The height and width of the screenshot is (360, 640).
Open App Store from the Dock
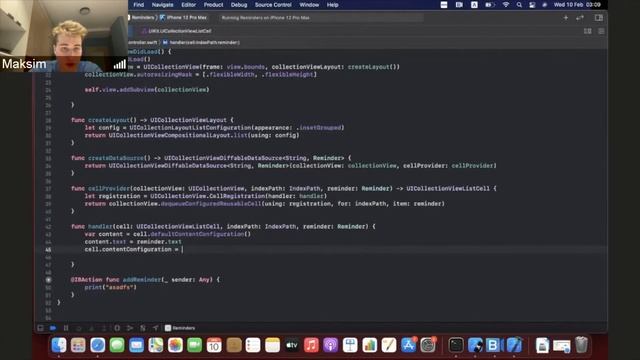408,345
